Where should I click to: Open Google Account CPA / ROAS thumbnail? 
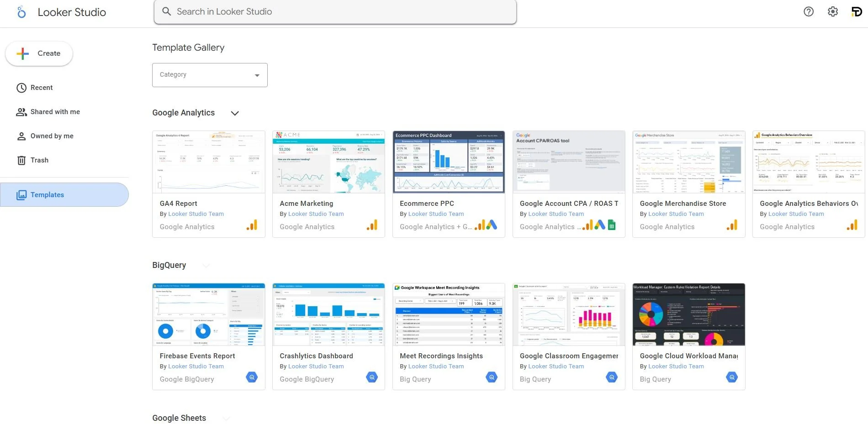pyautogui.click(x=569, y=162)
